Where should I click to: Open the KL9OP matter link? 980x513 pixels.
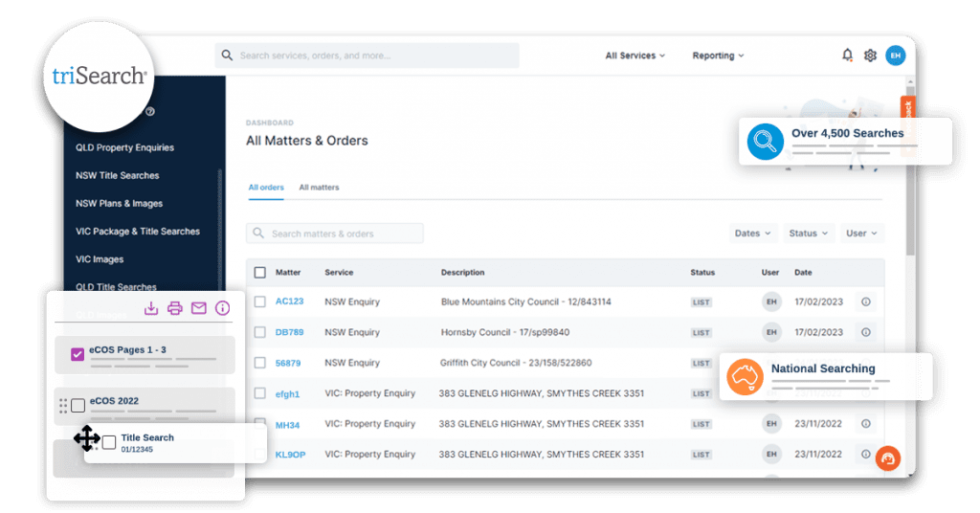(290, 455)
